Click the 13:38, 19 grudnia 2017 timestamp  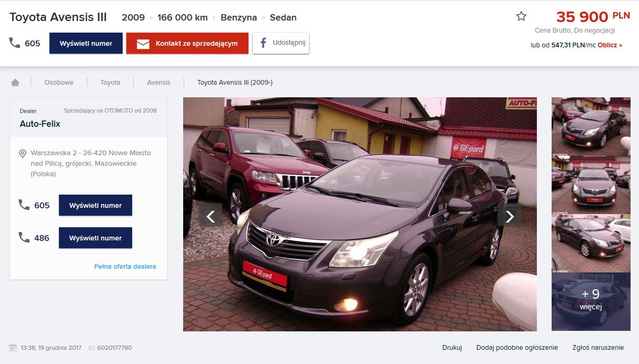(x=51, y=348)
